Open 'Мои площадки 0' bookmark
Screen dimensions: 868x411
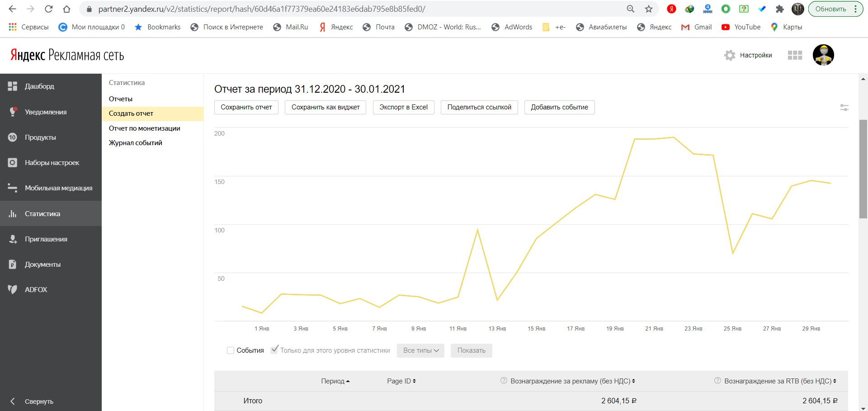[92, 27]
